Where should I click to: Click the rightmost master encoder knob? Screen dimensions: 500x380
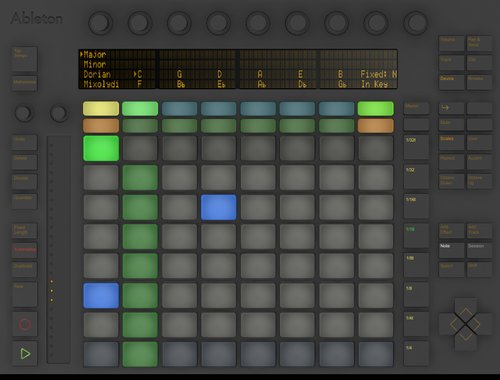[415, 23]
